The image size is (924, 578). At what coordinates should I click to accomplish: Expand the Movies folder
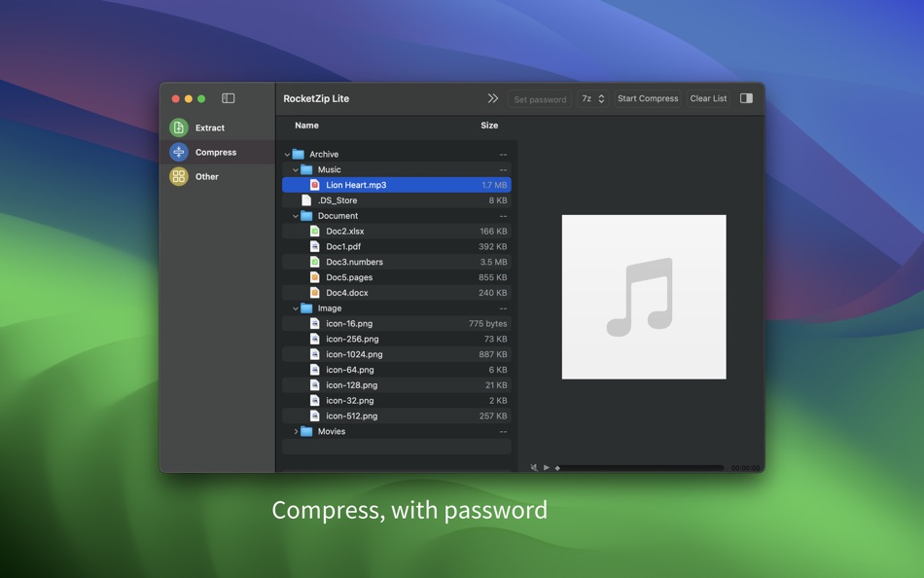[296, 432]
